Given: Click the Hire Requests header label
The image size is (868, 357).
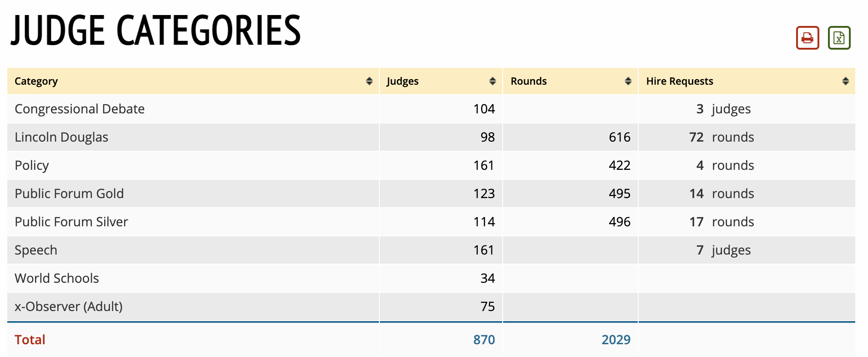Looking at the screenshot, I should pos(679,81).
